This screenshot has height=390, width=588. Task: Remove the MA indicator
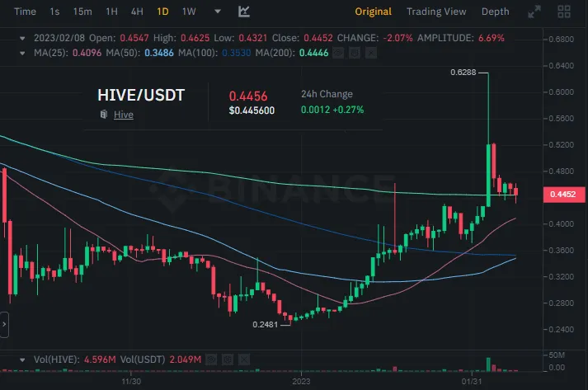[x=371, y=53]
